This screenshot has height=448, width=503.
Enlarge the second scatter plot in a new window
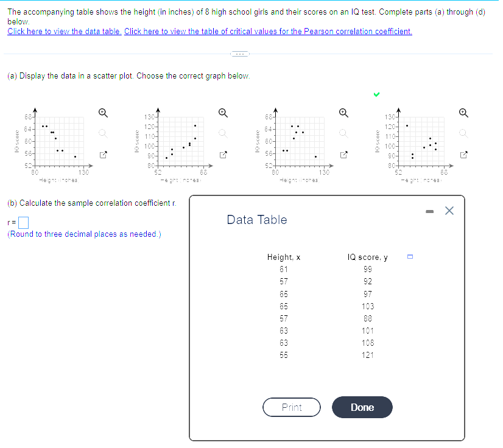(x=223, y=155)
